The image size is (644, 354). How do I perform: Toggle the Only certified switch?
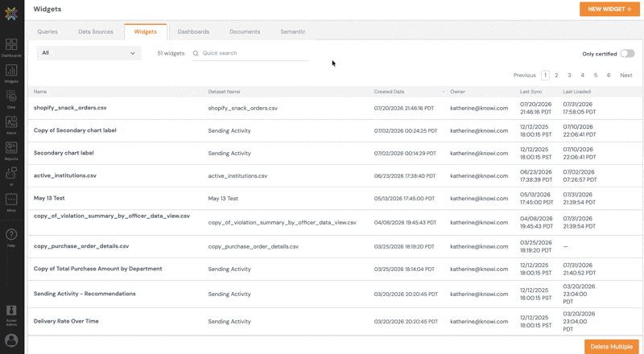(627, 53)
